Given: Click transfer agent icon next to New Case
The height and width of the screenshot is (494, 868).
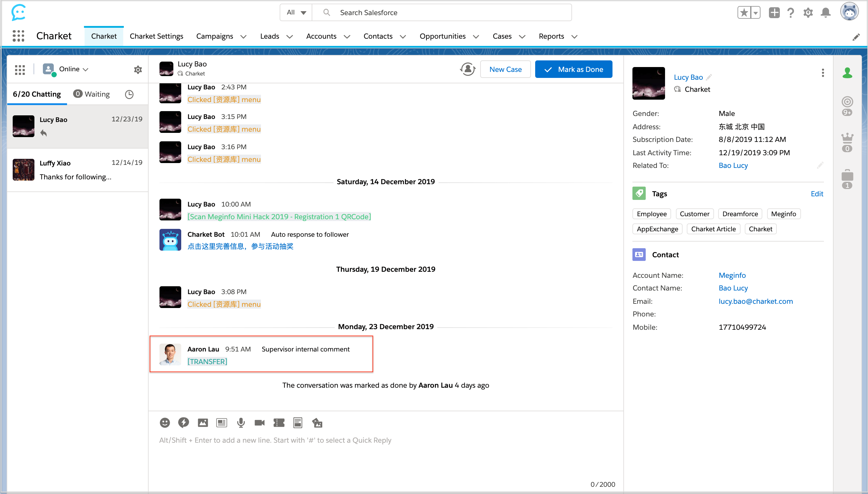Looking at the screenshot, I should (x=468, y=69).
